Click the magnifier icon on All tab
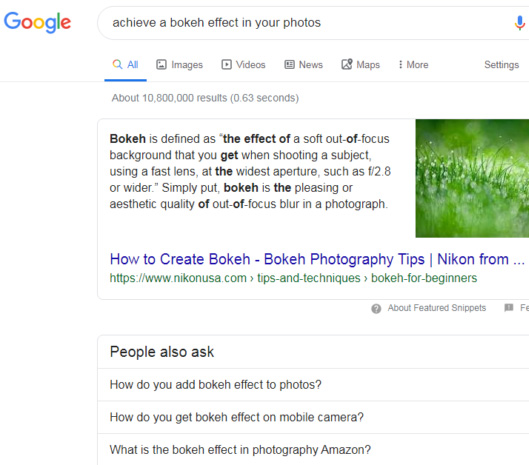 (x=117, y=64)
